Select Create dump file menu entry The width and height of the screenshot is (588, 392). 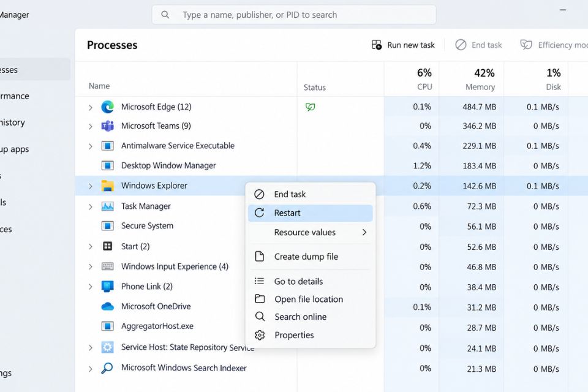coord(311,257)
